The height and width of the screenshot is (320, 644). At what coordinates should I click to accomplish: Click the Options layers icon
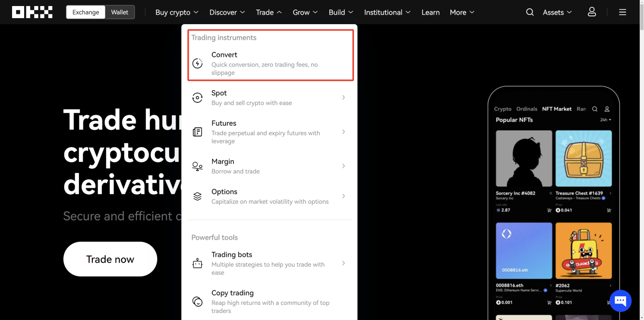197,196
